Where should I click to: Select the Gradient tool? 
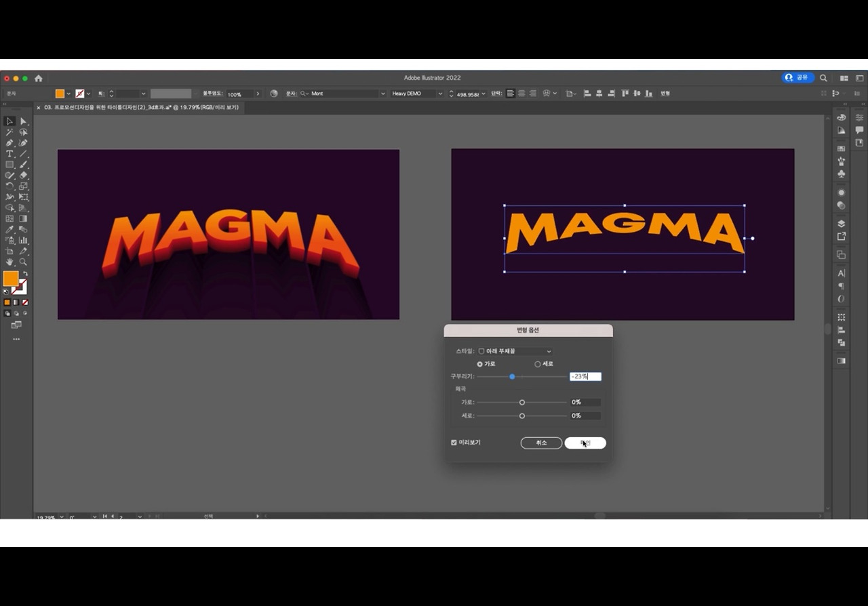pos(23,219)
